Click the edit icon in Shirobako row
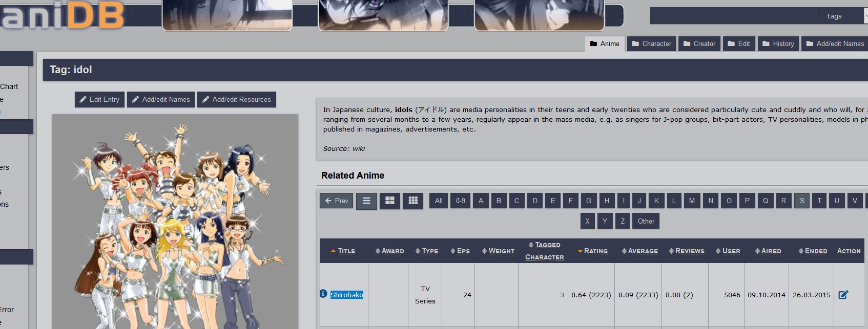This screenshot has width=868, height=329. coord(843,295)
